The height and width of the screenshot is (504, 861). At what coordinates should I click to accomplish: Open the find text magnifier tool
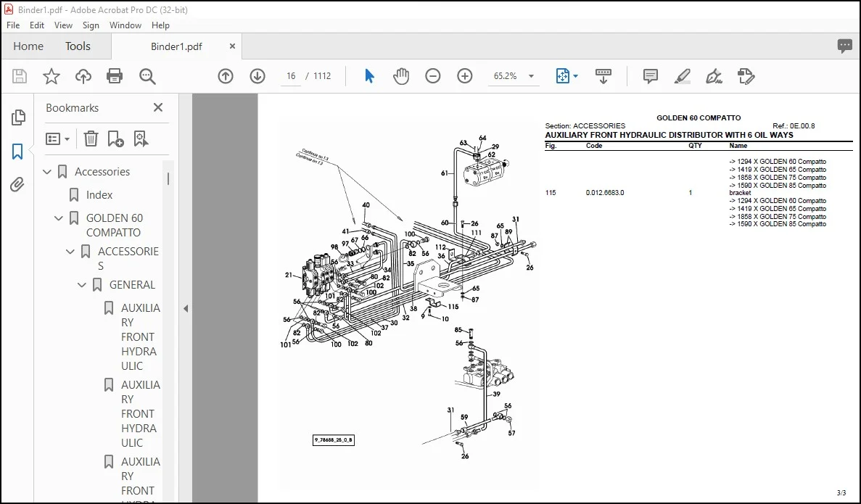(x=147, y=76)
